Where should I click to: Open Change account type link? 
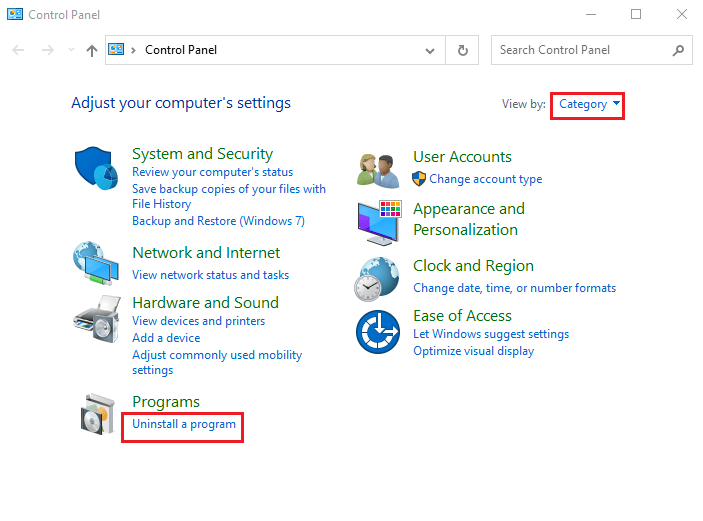[485, 179]
